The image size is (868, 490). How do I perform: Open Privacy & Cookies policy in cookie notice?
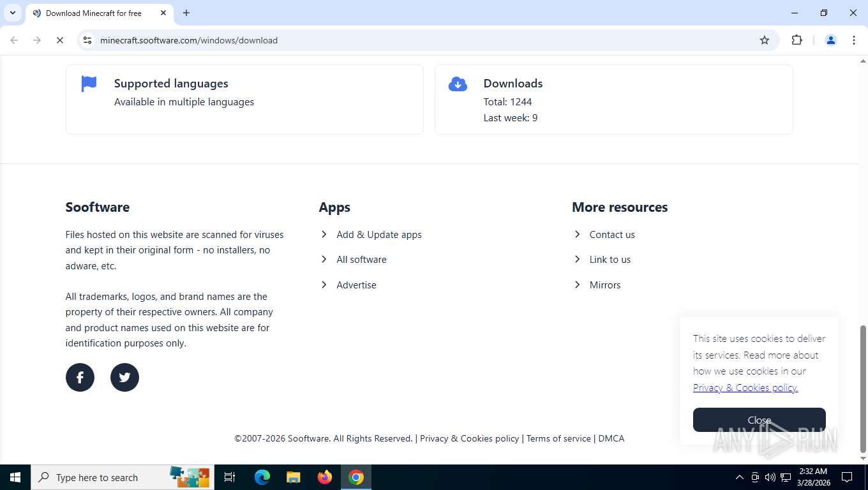pos(745,387)
